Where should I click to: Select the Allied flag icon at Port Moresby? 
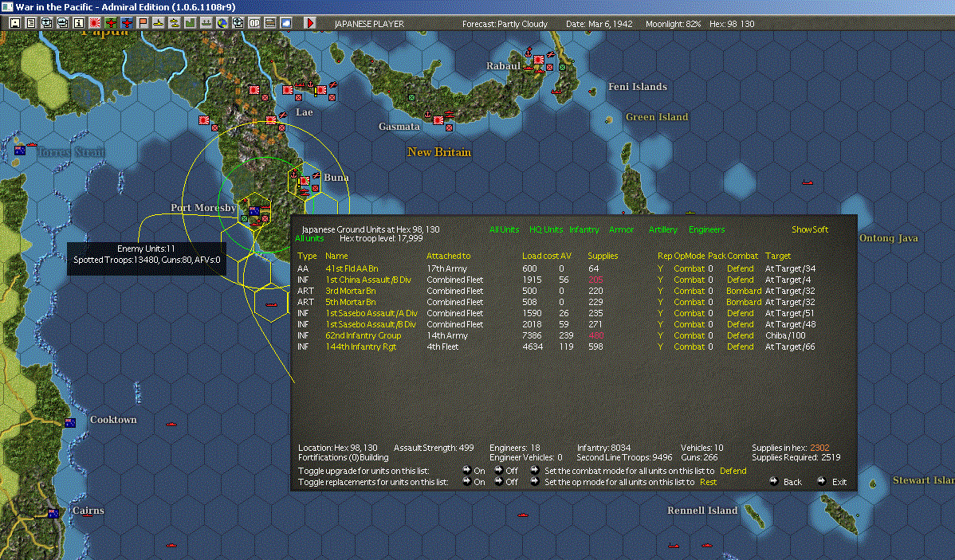coord(254,211)
